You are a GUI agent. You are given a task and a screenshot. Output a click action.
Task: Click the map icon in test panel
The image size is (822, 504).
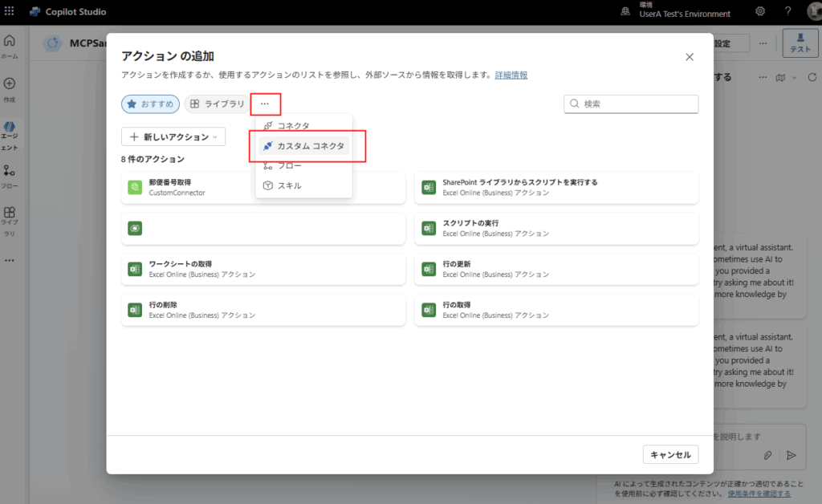click(x=780, y=78)
